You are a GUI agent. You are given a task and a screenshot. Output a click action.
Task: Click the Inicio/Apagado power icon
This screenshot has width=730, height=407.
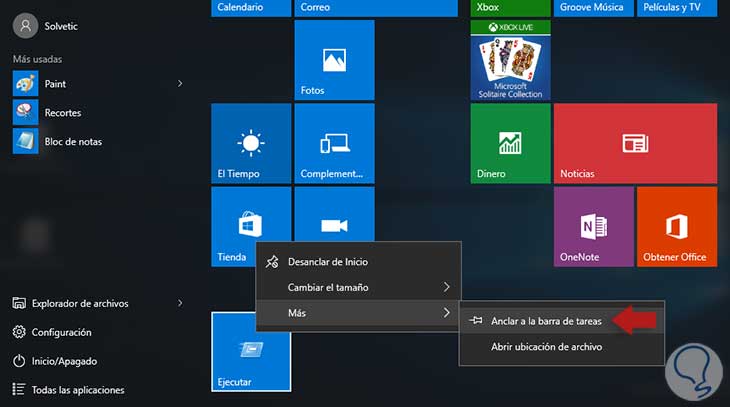click(x=19, y=361)
